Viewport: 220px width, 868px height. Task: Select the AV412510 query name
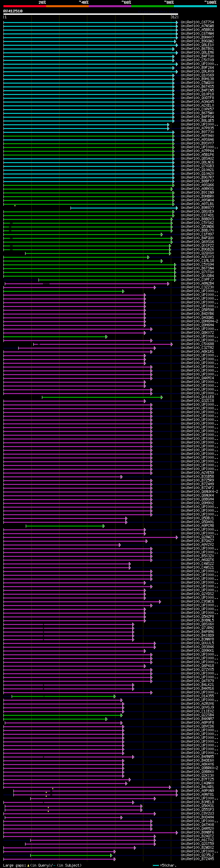[13, 11]
